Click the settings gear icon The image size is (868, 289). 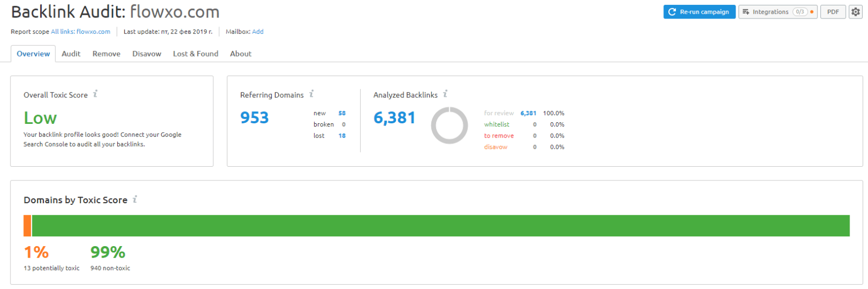[856, 12]
